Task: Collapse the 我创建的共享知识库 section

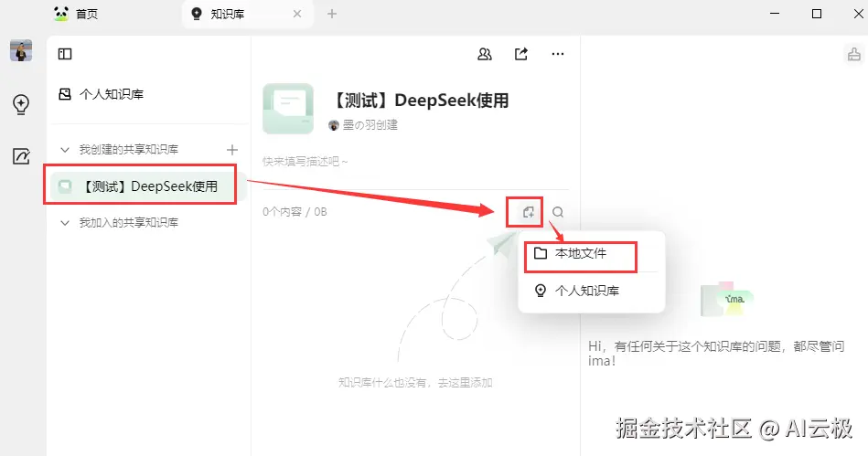Action: pyautogui.click(x=65, y=150)
